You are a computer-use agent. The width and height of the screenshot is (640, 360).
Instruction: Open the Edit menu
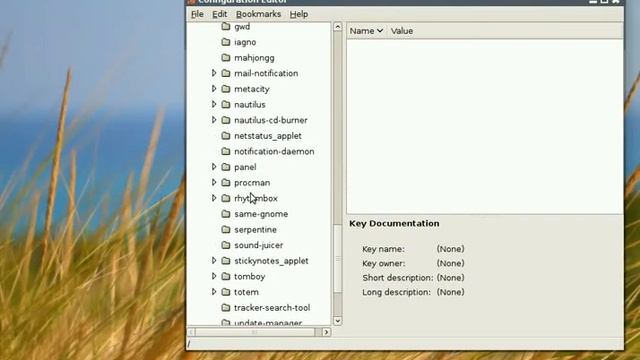coord(219,14)
